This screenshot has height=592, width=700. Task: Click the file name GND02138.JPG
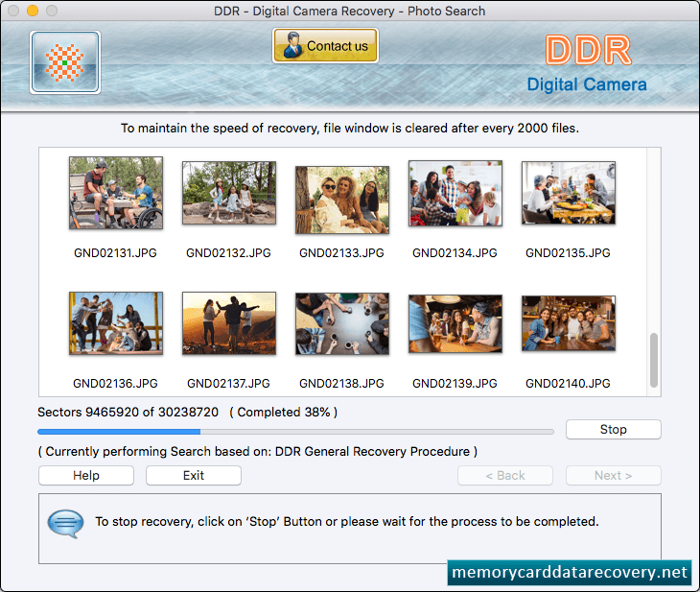[341, 384]
